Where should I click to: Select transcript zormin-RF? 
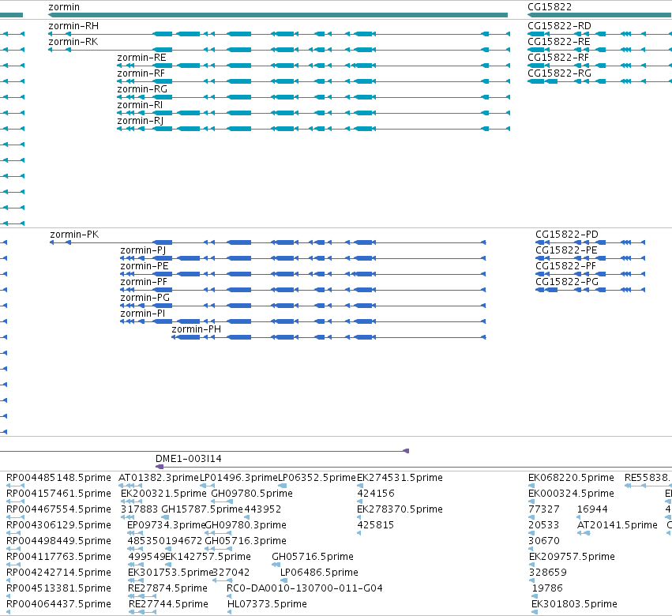pos(313,81)
